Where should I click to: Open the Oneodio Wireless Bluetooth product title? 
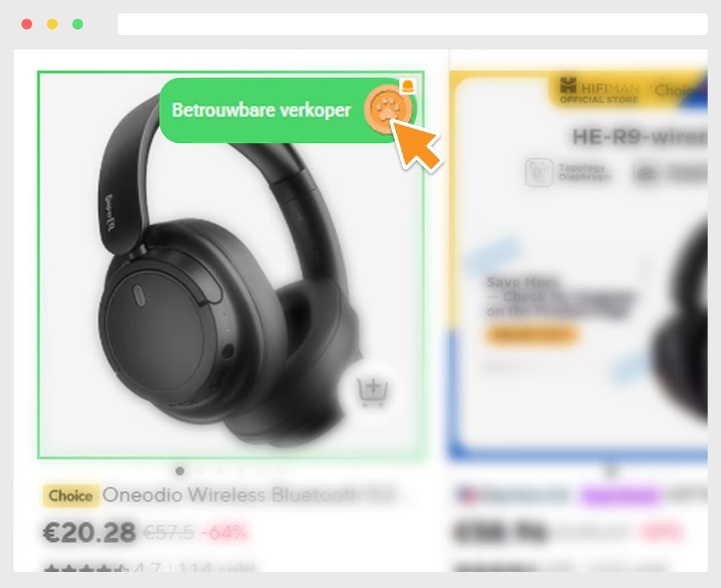pos(249,495)
